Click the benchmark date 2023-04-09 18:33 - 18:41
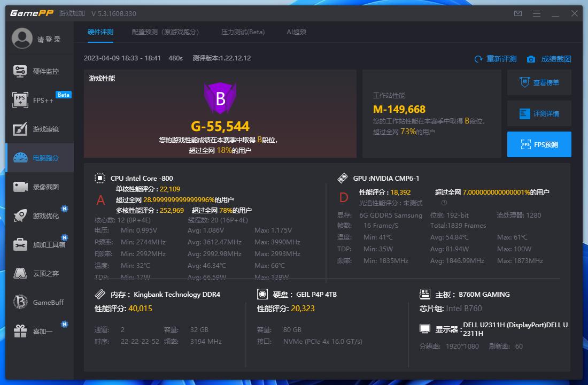Image resolution: width=588 pixels, height=385 pixels. (x=122, y=58)
